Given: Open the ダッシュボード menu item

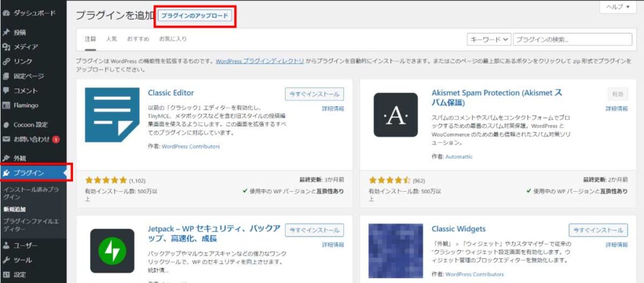Looking at the screenshot, I should coord(34,13).
